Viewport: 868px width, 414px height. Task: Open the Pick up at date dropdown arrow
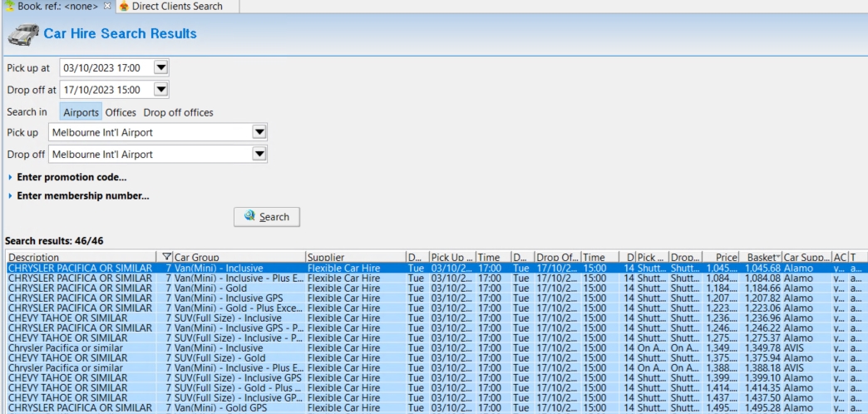[160, 68]
